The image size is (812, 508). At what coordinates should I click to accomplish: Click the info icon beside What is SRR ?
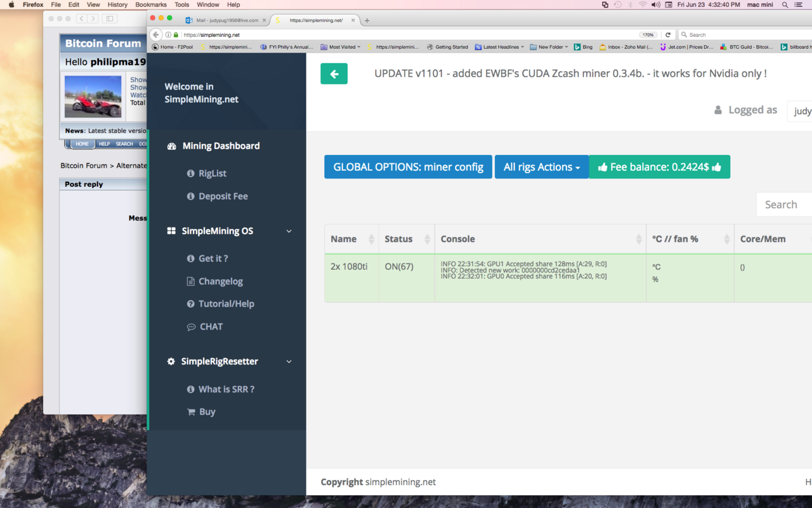[190, 389]
